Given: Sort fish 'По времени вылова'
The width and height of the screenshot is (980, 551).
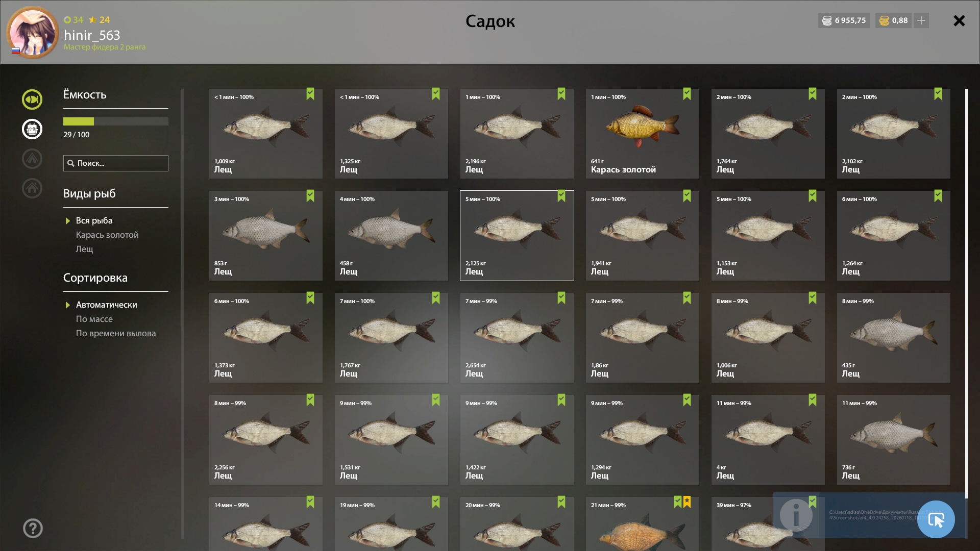Looking at the screenshot, I should pyautogui.click(x=116, y=333).
